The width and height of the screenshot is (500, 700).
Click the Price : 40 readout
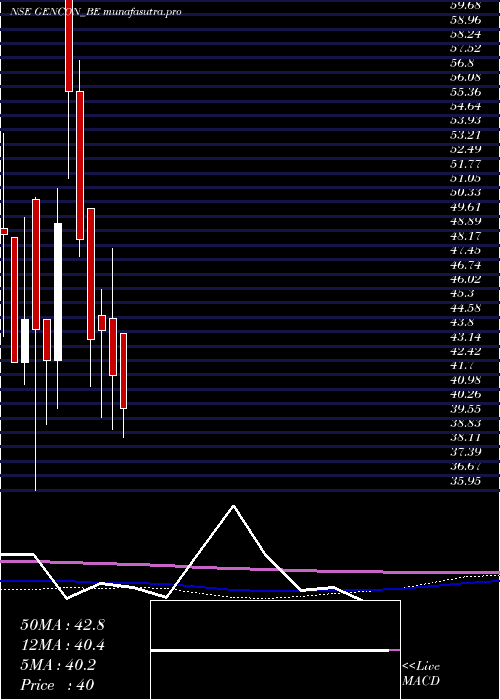pos(57,685)
